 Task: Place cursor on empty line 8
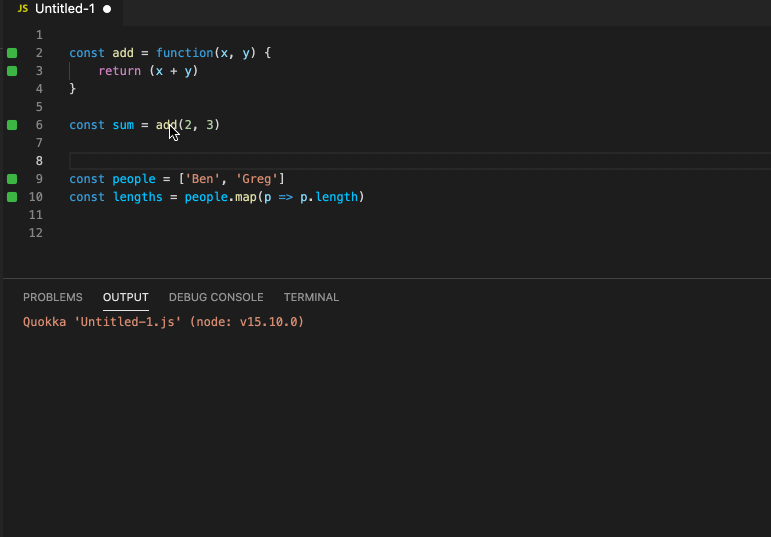point(300,161)
